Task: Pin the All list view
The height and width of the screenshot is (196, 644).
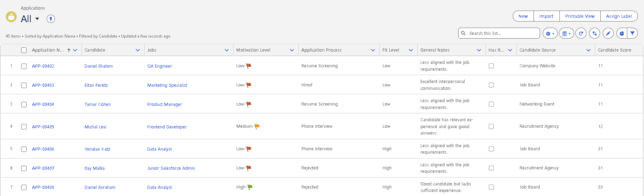Action: pos(51,19)
